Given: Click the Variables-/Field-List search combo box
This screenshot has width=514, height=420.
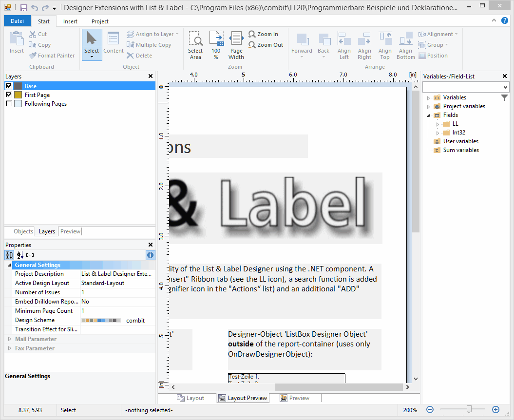Looking at the screenshot, I should point(465,87).
